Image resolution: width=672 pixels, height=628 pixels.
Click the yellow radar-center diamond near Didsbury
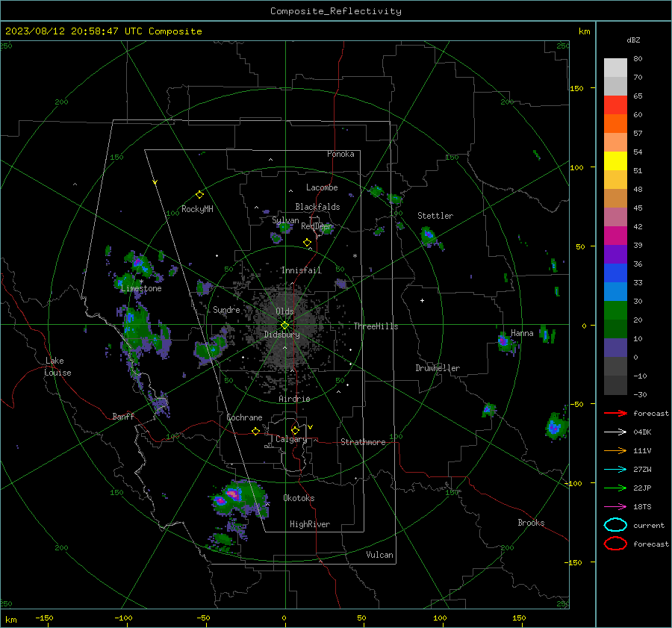click(x=284, y=326)
